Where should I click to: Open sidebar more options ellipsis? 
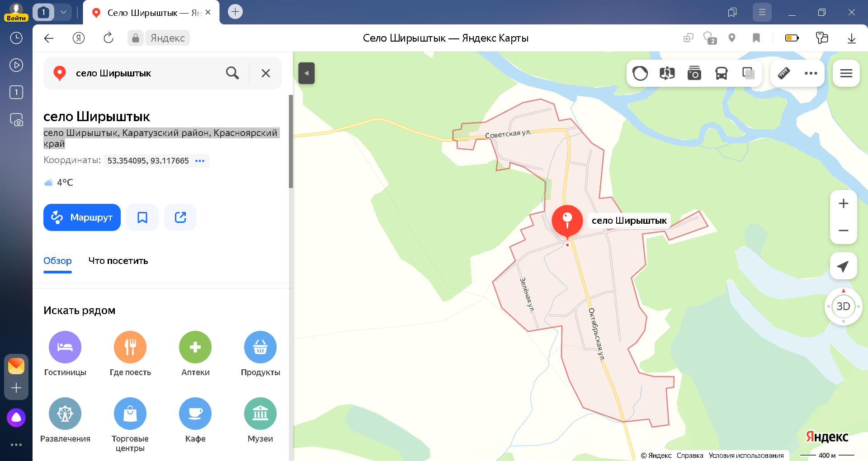(x=16, y=445)
